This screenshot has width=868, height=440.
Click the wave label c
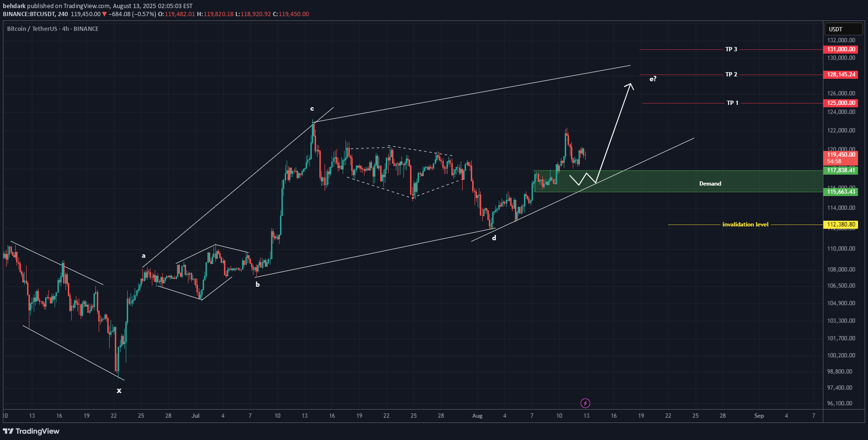[312, 109]
